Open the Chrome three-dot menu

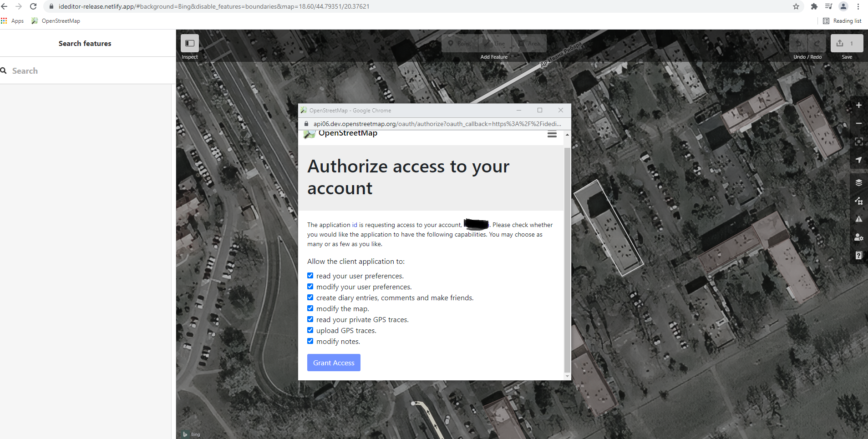click(x=858, y=6)
